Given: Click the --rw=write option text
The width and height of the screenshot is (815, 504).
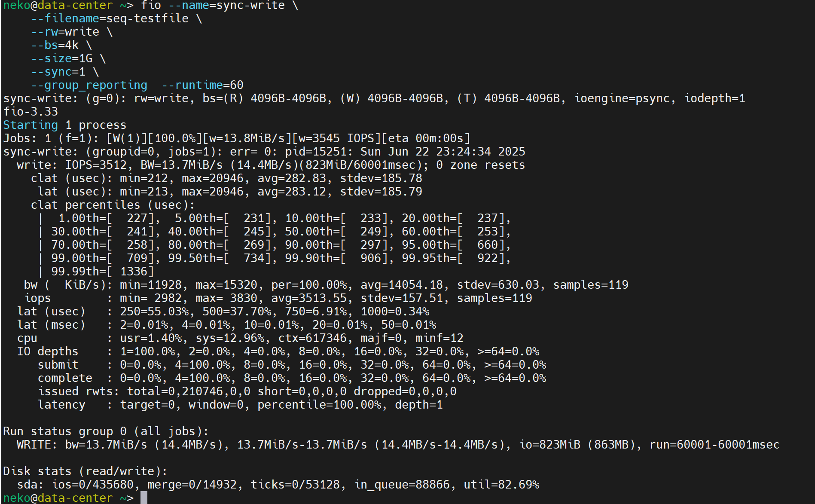Looking at the screenshot, I should [65, 32].
